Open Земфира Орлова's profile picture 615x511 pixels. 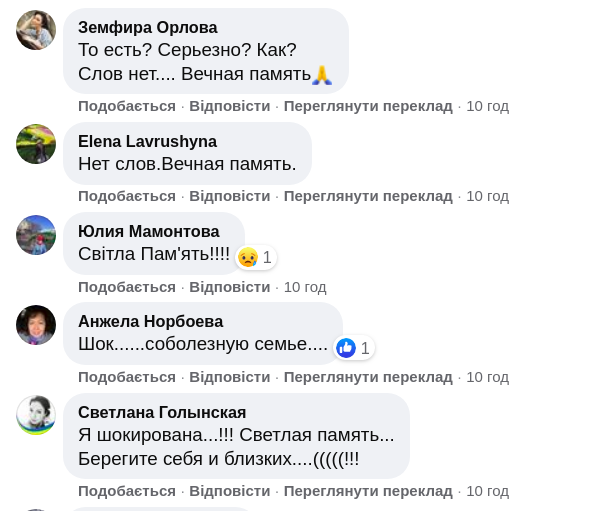(x=36, y=30)
